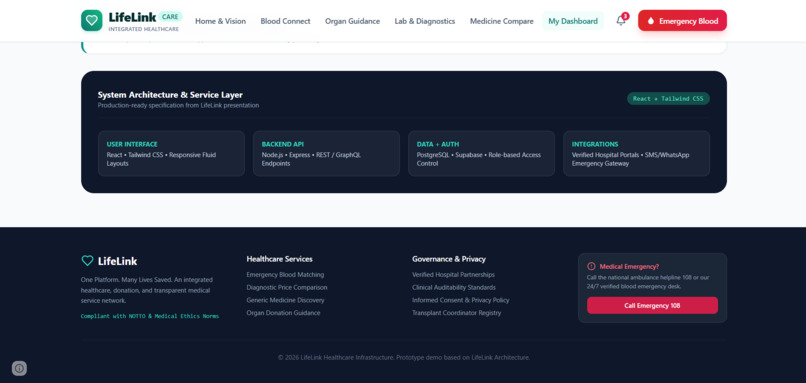Click the Medical Emergency? title text
The image size is (806, 383).
[x=629, y=266]
